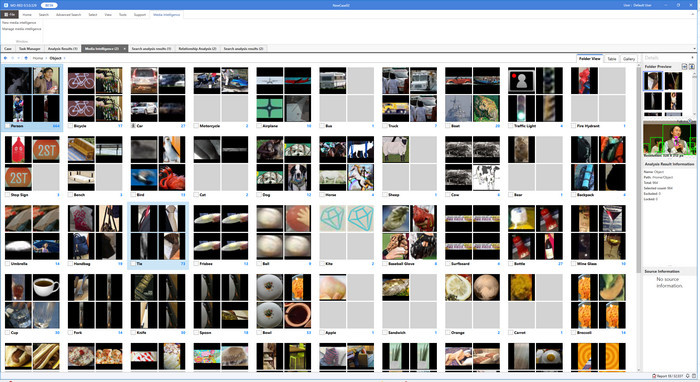Open the Dog folder thumbnail
The image size is (700, 382).
click(x=284, y=164)
